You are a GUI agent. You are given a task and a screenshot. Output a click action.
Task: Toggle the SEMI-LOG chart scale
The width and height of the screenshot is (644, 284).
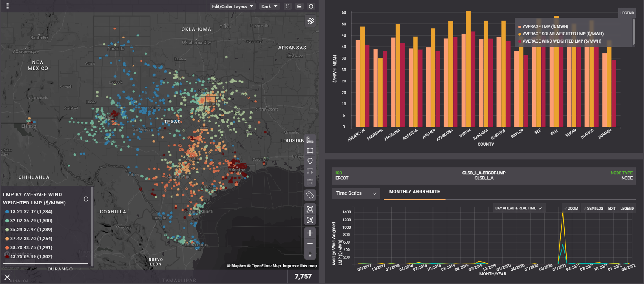[x=593, y=208]
